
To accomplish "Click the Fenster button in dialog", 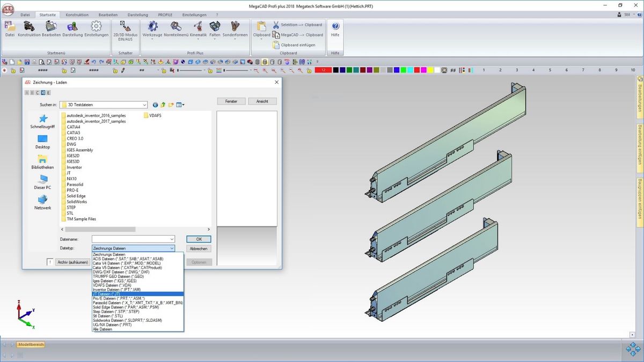I will click(x=231, y=101).
